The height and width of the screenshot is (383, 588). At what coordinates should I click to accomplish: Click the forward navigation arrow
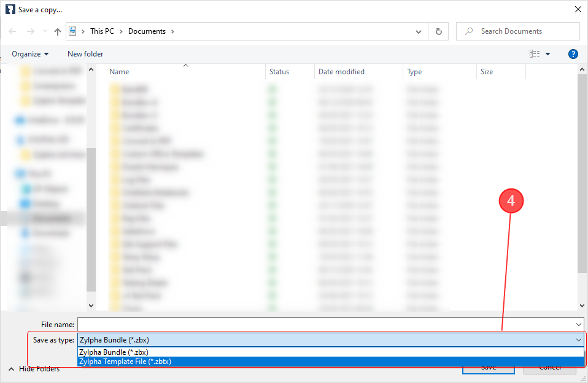(x=29, y=31)
